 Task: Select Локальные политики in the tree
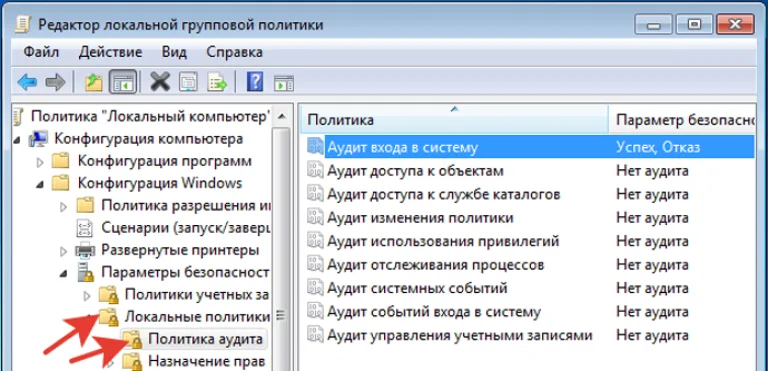pos(197,317)
